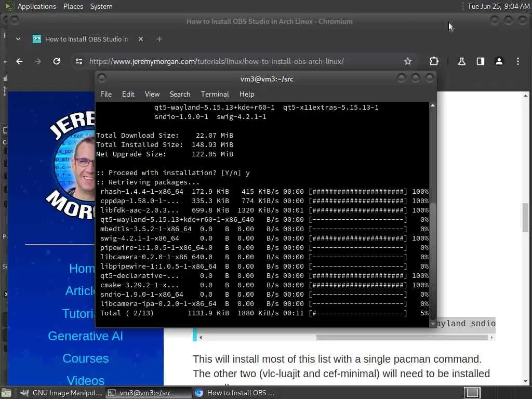The image size is (532, 399).
Task: Click the Jeremy Morgan logo image
Action: (x=71, y=165)
